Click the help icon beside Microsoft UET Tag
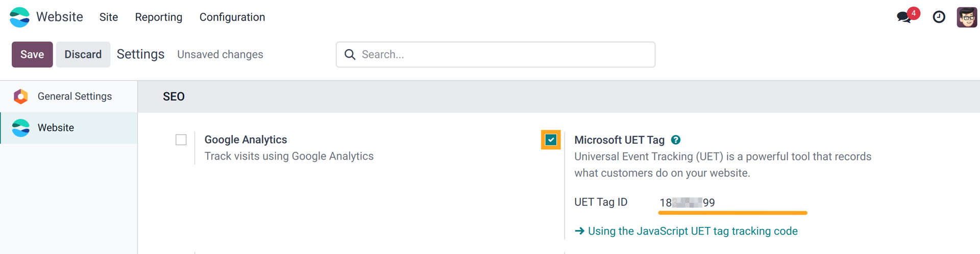980x254 pixels. (675, 140)
